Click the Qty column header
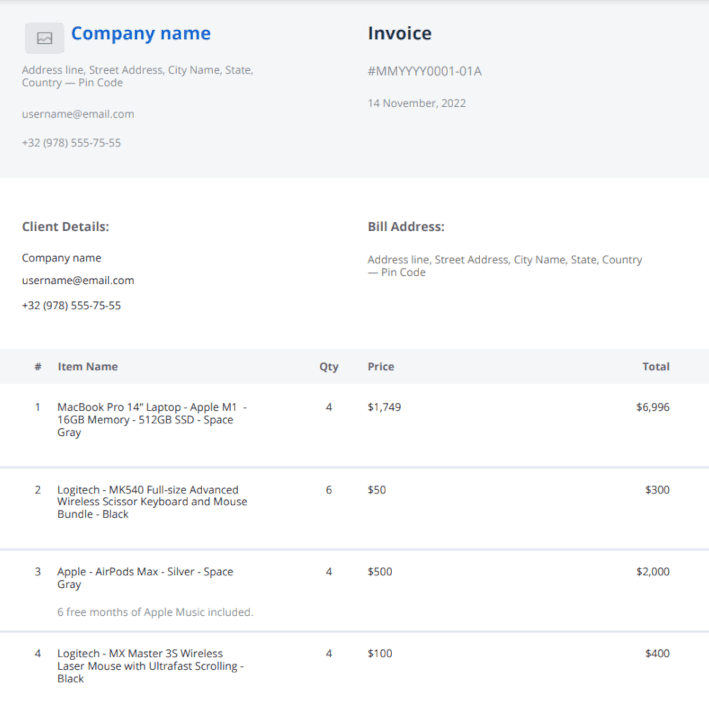Screen dimensions: 709x709 329,367
